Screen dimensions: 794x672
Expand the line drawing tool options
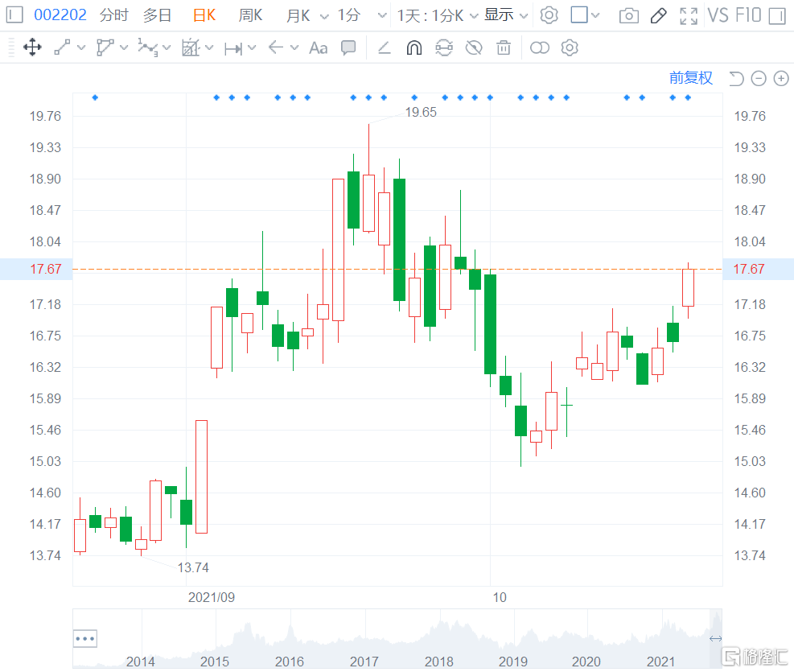coord(80,48)
